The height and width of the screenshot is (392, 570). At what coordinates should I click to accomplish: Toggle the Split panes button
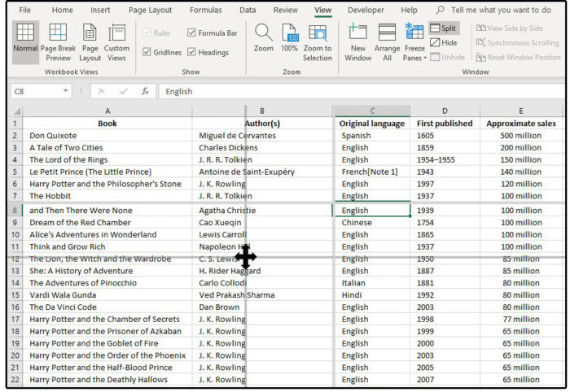444,28
